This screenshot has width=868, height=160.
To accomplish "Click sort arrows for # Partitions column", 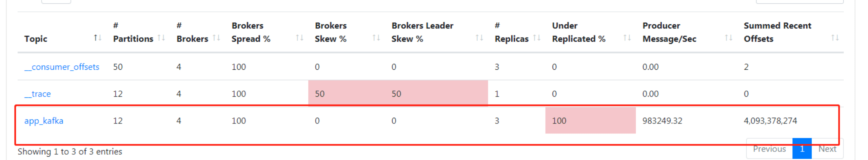I will [161, 38].
